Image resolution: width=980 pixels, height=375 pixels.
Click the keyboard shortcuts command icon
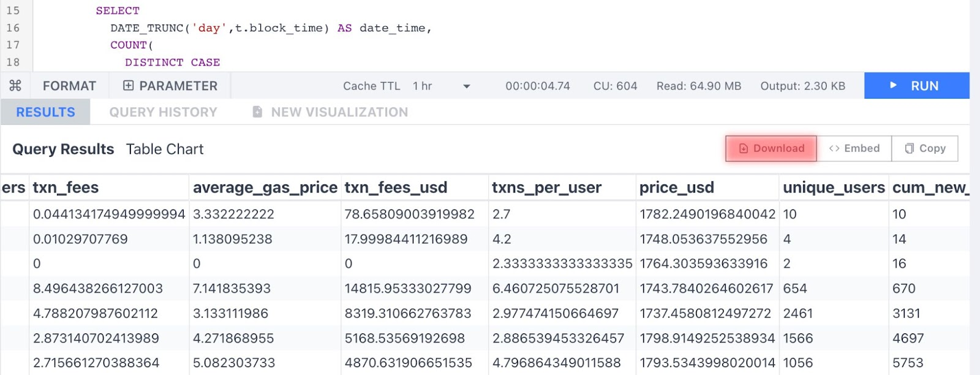coord(15,86)
